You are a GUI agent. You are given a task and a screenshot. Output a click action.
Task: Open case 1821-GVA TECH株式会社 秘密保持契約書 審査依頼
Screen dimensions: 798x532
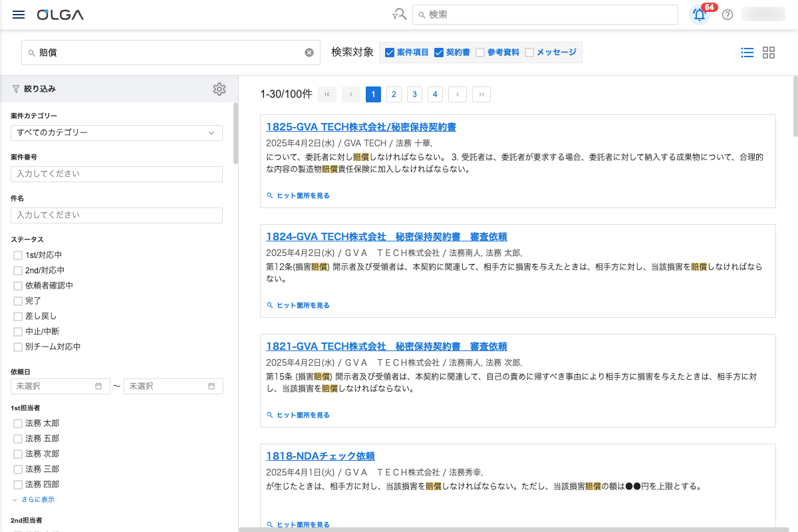(x=386, y=346)
